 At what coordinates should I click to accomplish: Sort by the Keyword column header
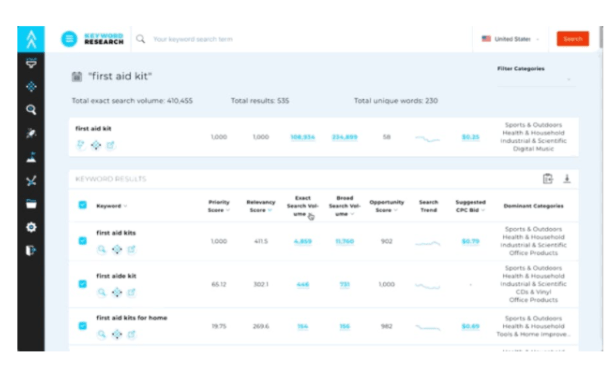tap(112, 206)
